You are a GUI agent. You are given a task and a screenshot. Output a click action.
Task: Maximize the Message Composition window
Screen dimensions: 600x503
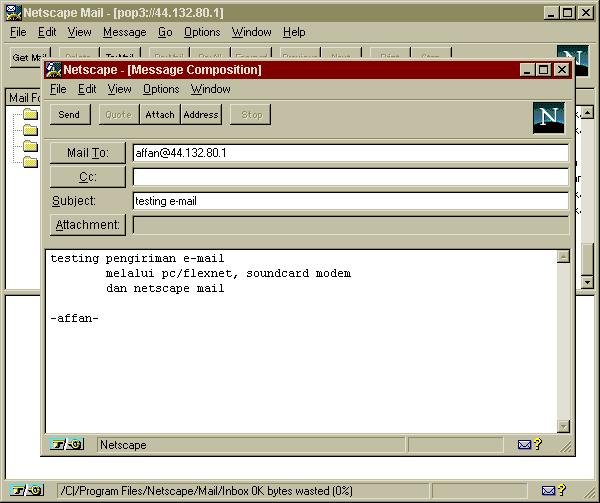(543, 70)
